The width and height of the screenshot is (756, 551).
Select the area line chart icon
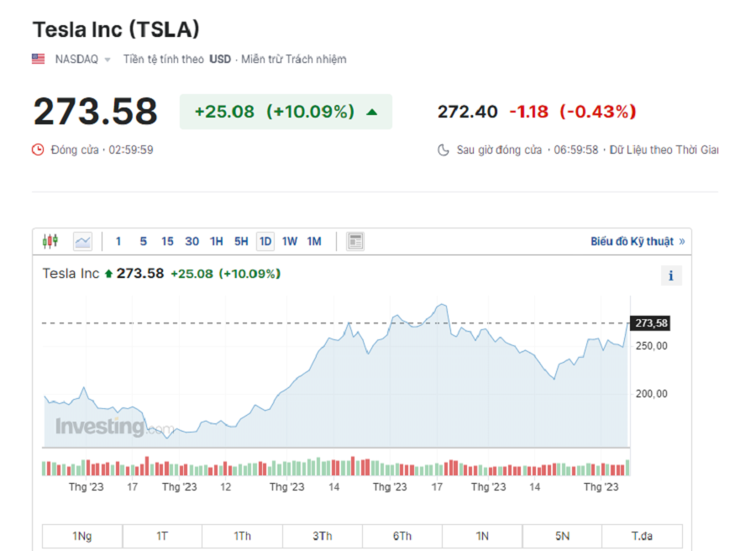(82, 242)
